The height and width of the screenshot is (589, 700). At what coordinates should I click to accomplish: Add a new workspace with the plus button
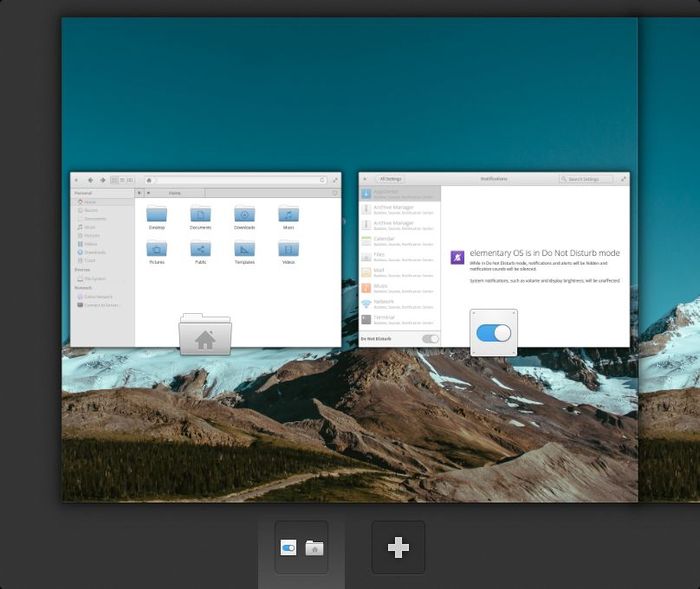398,547
